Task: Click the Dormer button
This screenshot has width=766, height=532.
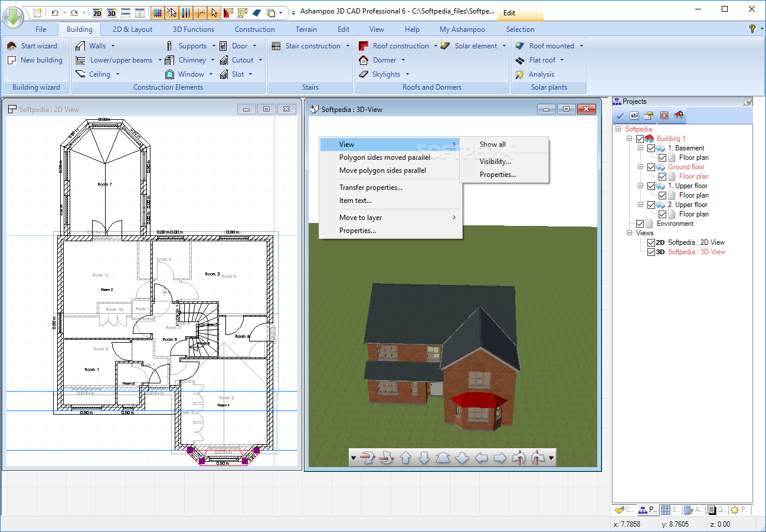Action: pyautogui.click(x=381, y=60)
